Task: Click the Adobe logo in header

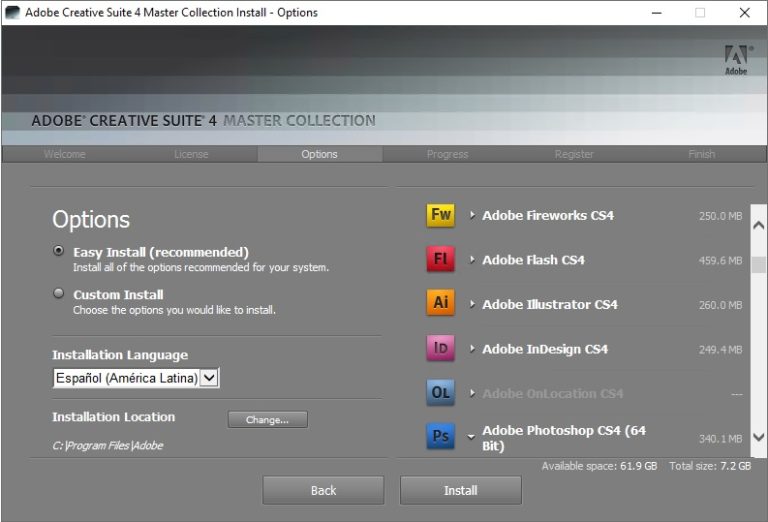Action: (x=735, y=60)
